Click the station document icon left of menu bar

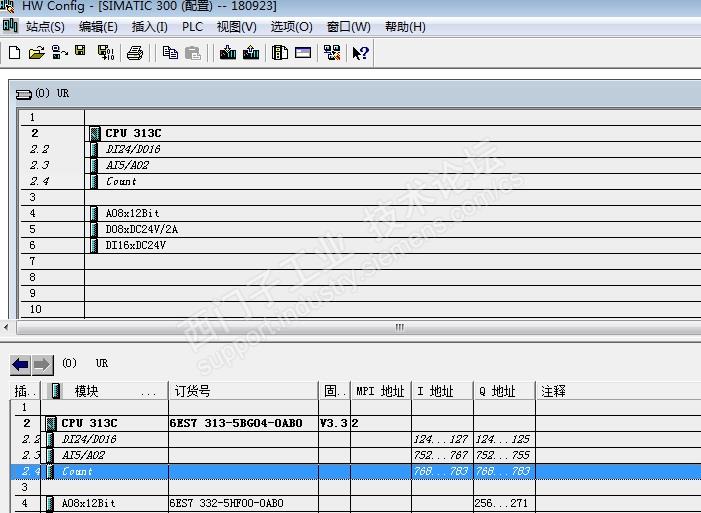(10, 26)
